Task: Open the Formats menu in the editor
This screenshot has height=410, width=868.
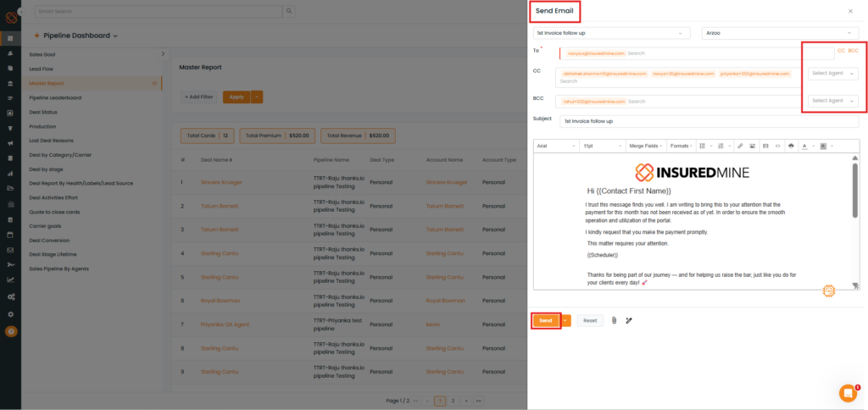Action: (x=682, y=146)
